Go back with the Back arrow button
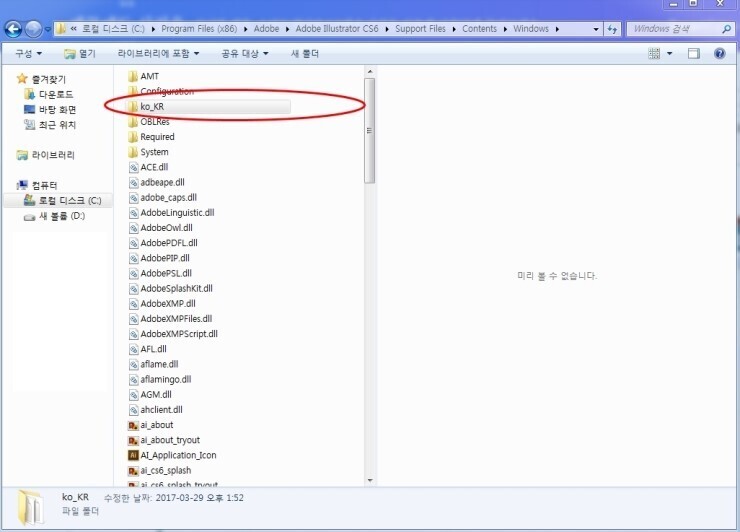This screenshot has width=740, height=532. click(x=13, y=29)
